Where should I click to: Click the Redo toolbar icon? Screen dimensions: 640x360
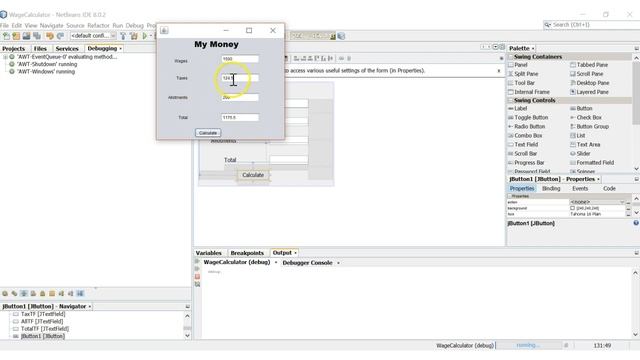tap(60, 36)
